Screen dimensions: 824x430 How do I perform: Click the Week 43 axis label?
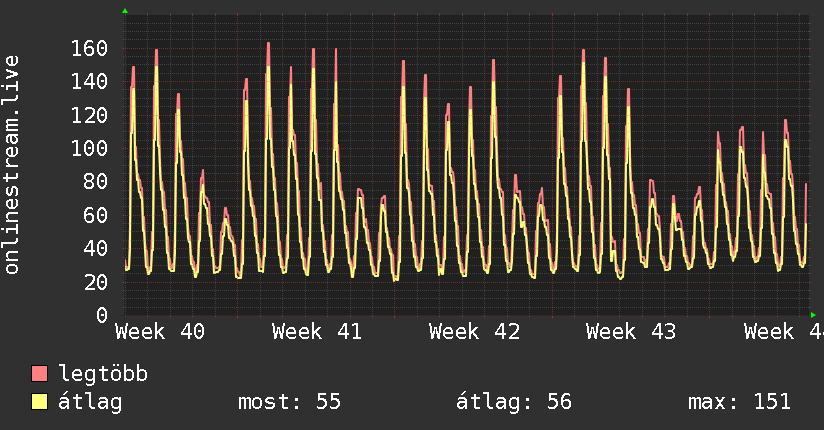631,332
